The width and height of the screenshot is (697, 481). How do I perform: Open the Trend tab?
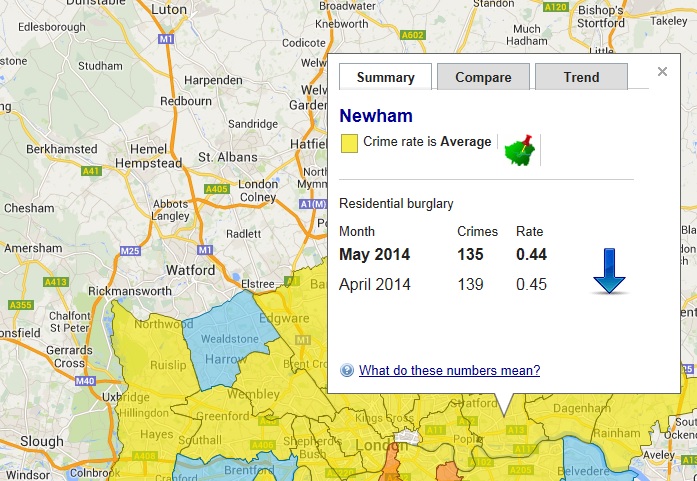point(581,77)
